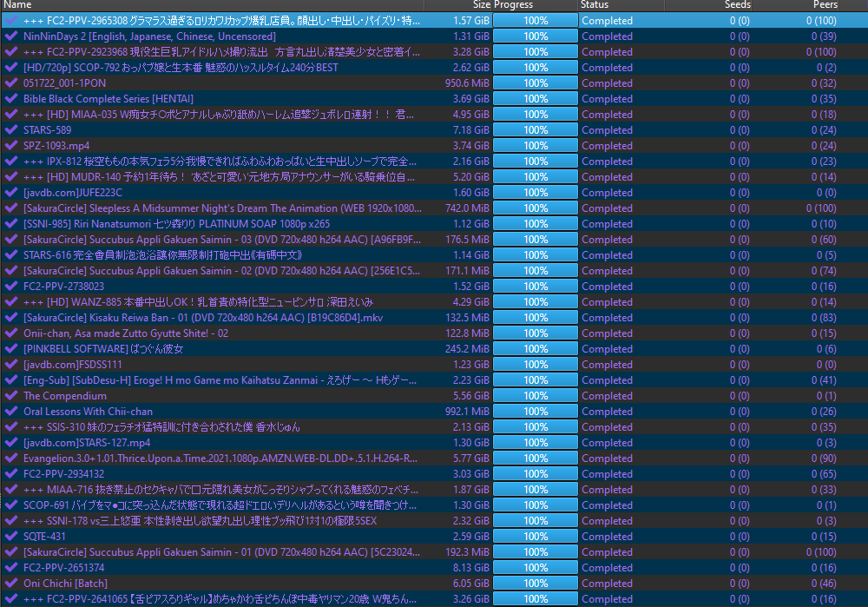Screen dimensions: 868x607
Task: Click the 100% progress bar for STARS-589
Action: (536, 129)
